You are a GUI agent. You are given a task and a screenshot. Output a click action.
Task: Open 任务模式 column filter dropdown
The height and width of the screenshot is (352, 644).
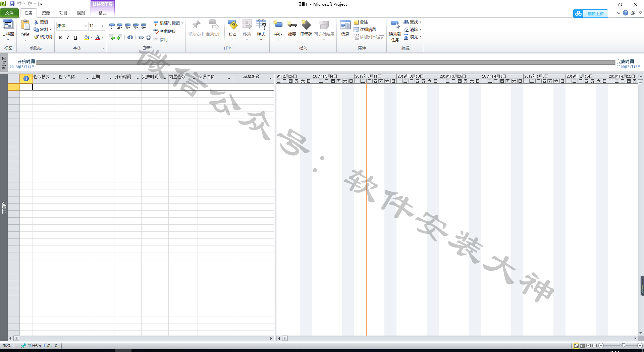coord(54,79)
